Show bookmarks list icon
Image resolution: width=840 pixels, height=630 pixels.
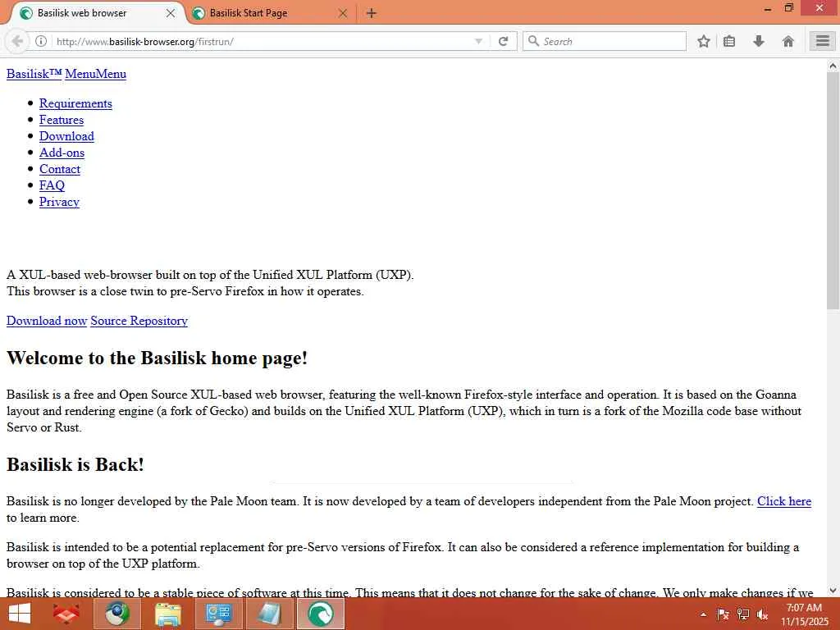click(x=729, y=41)
